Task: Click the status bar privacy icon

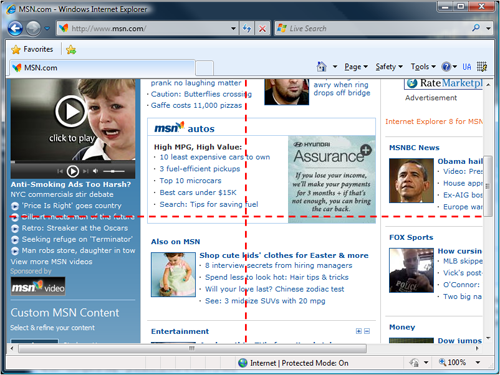Action: pos(414,363)
